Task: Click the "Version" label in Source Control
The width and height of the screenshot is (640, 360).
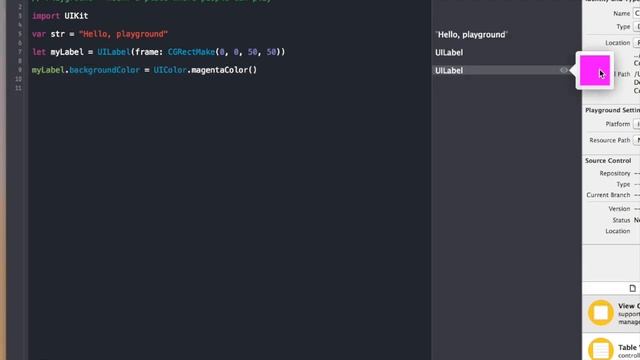Action: click(x=619, y=209)
